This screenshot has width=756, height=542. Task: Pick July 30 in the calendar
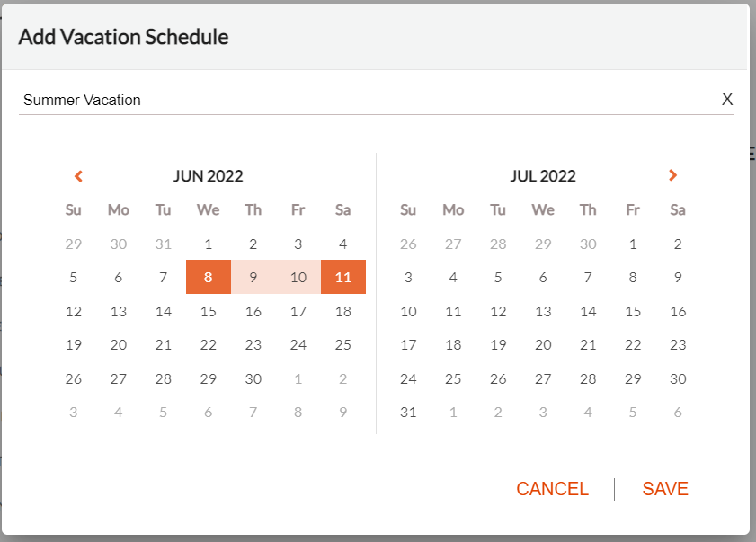point(678,378)
